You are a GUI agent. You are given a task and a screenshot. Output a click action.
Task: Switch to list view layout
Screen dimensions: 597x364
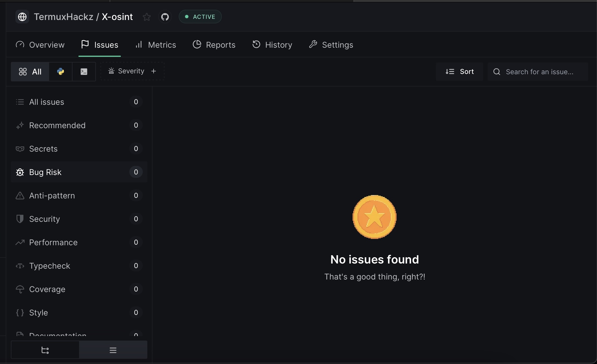(x=113, y=350)
